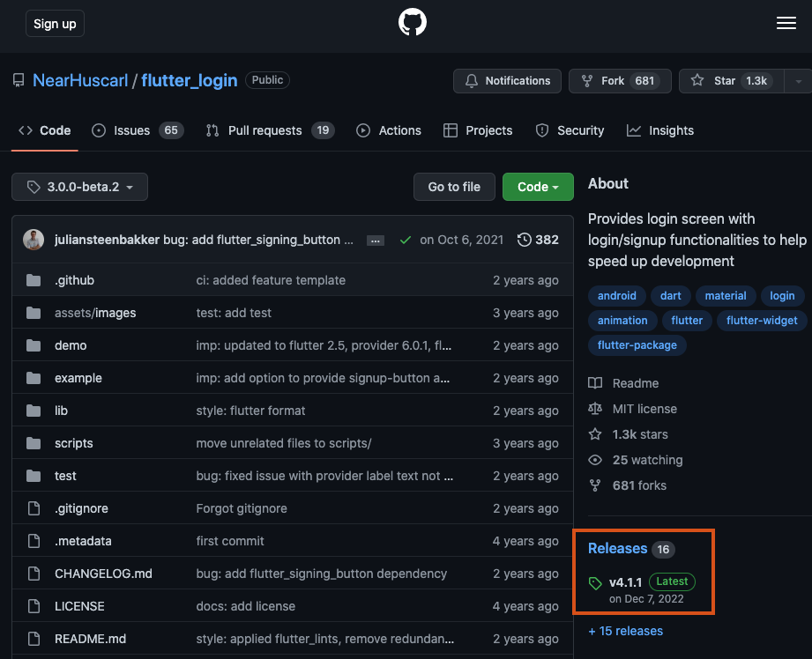Click the eye icon beside 25 watching
The width and height of the screenshot is (812, 659).
pyautogui.click(x=595, y=460)
